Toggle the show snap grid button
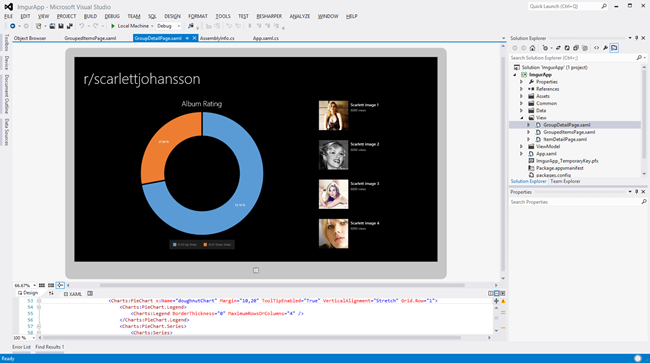 [42, 286]
